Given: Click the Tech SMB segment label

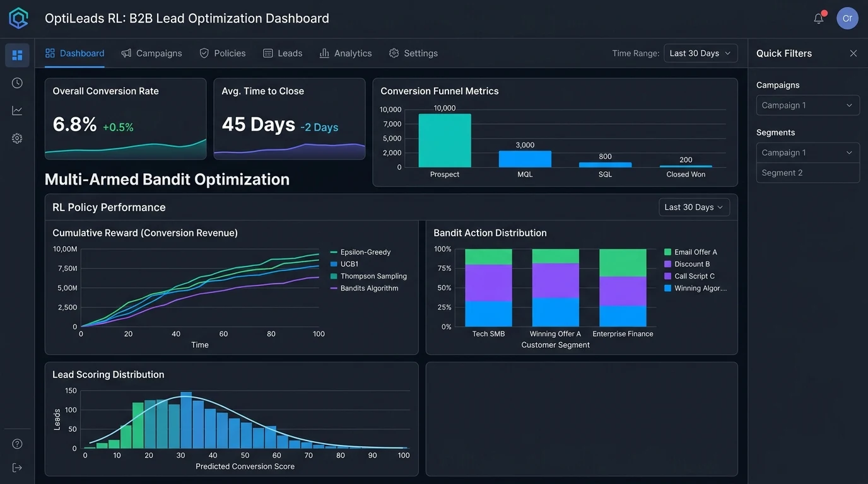Looking at the screenshot, I should (489, 334).
